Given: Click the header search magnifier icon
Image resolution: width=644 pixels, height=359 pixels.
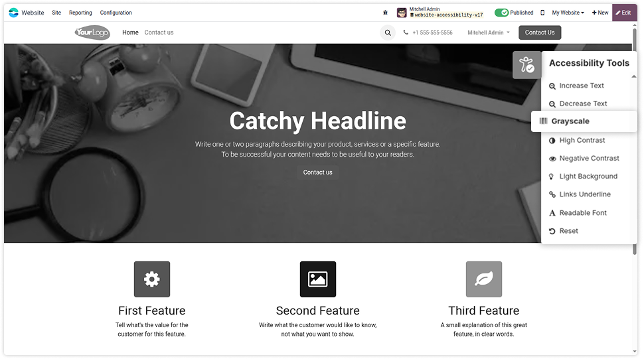Looking at the screenshot, I should click(388, 33).
